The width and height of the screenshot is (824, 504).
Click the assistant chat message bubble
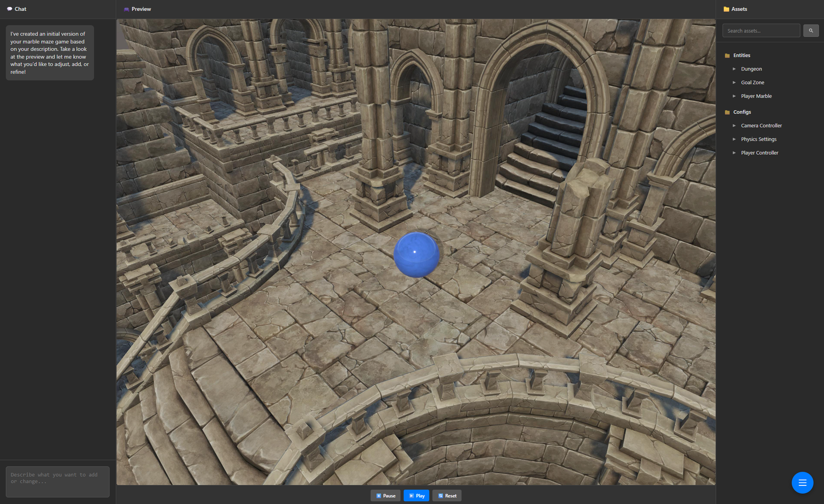(x=50, y=53)
